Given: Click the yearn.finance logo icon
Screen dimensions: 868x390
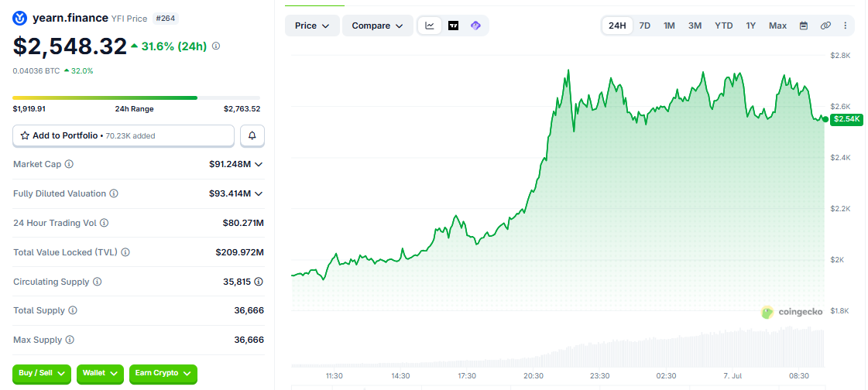Looking at the screenshot, I should coord(19,19).
